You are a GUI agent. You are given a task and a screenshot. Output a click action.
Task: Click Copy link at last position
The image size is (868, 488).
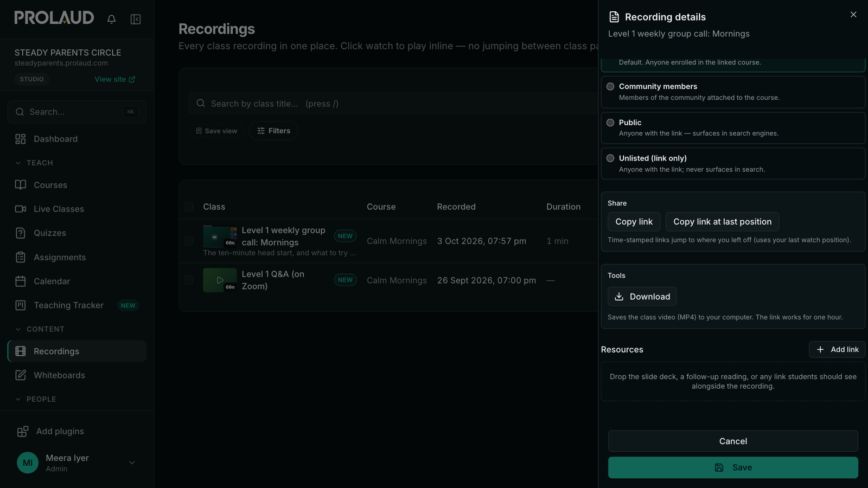[x=722, y=222]
